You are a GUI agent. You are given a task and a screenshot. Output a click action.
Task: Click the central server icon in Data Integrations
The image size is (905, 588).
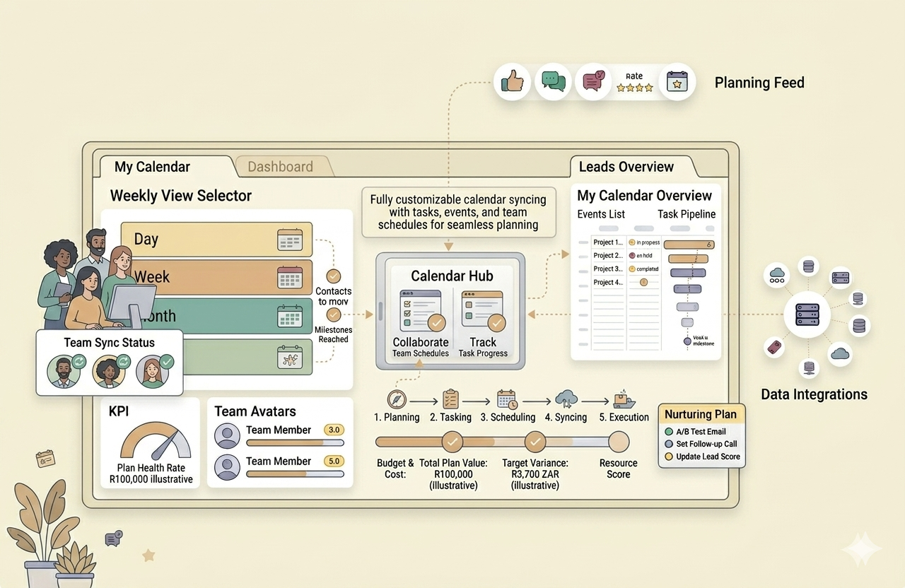coord(807,313)
